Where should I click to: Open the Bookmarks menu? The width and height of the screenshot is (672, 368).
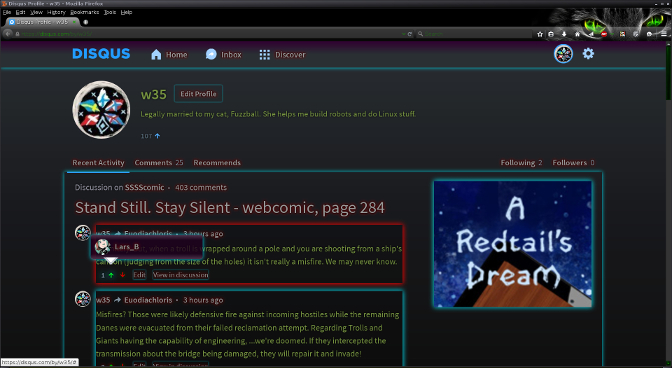click(x=84, y=12)
